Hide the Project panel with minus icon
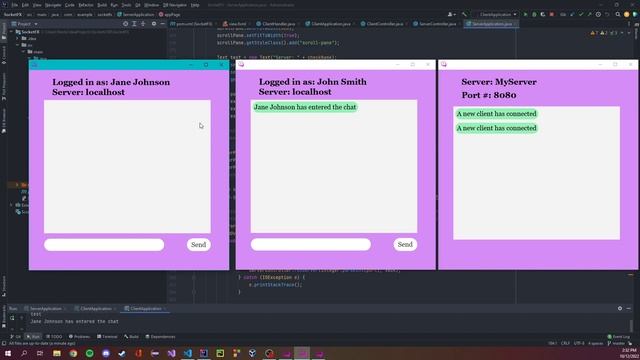640x360 pixels. pyautogui.click(x=162, y=24)
